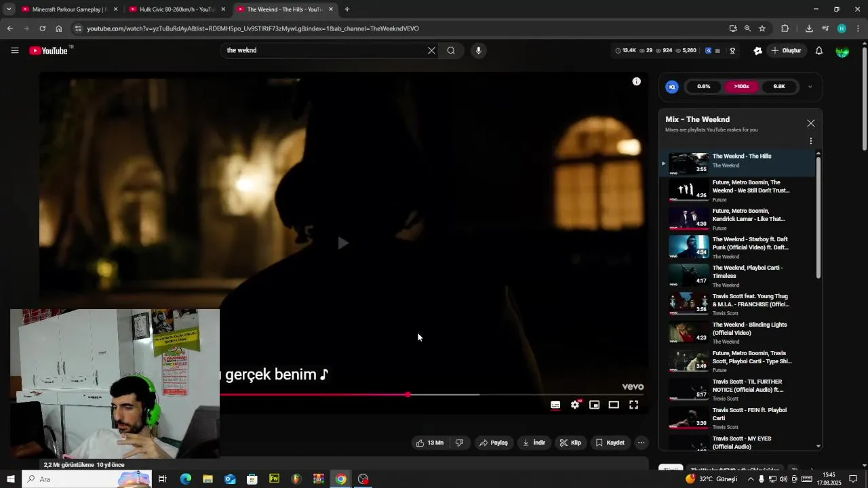Open the Oluştur create menu
This screenshot has height=488, width=868.
click(787, 50)
